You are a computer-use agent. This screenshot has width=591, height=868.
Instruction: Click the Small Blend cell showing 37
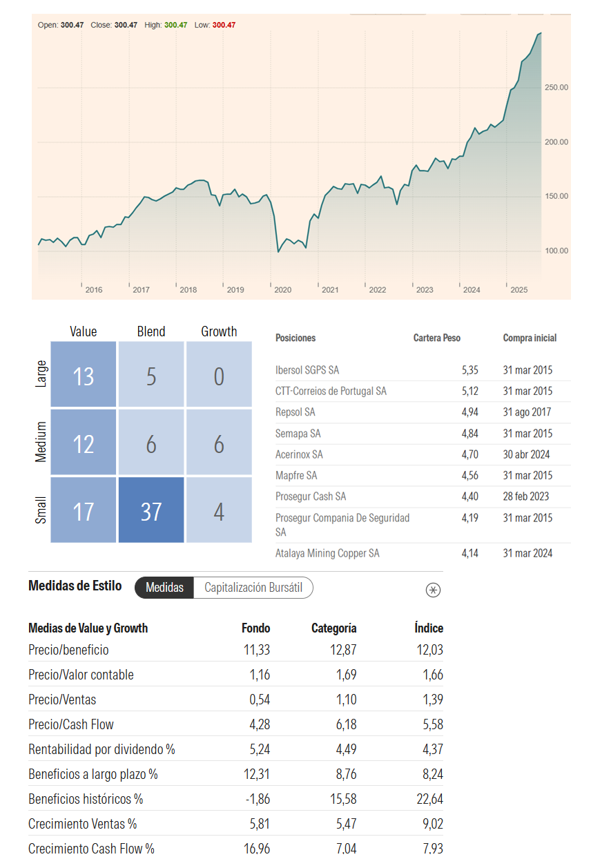point(151,510)
